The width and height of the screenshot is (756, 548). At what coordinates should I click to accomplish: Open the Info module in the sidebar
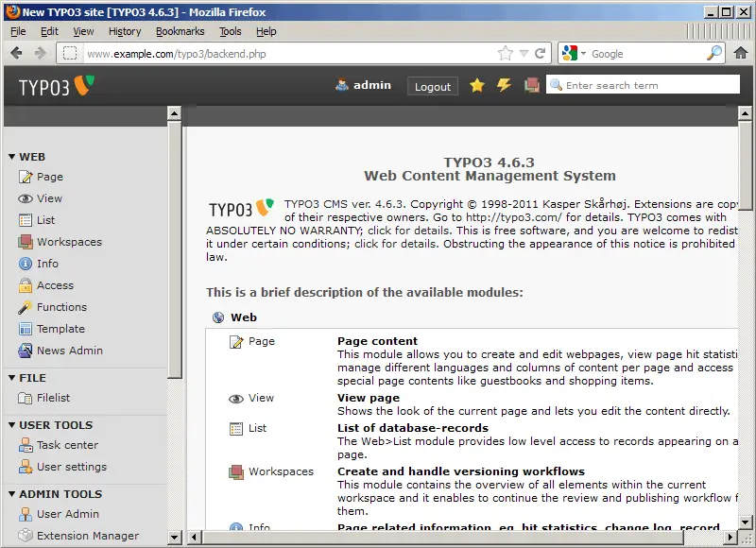click(x=39, y=264)
